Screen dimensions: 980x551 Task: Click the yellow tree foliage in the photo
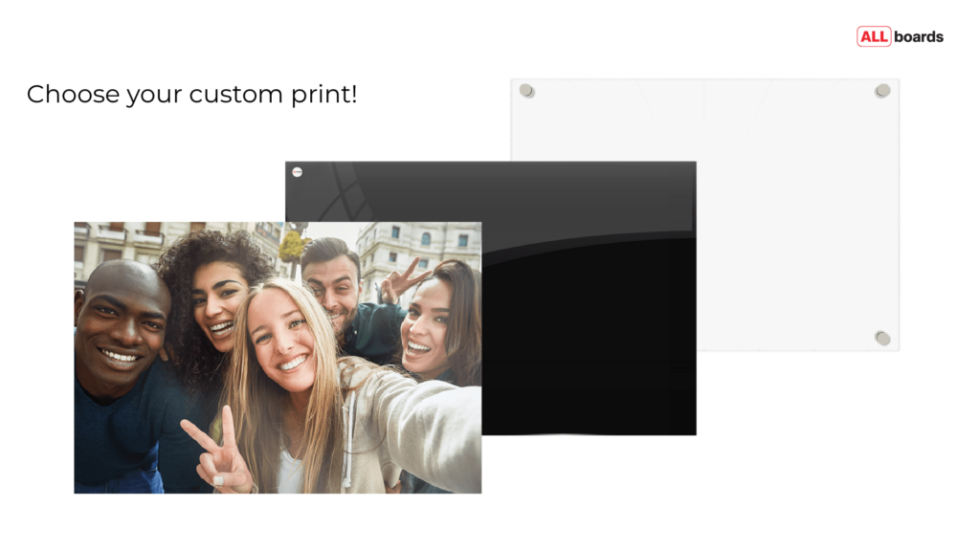(x=290, y=246)
